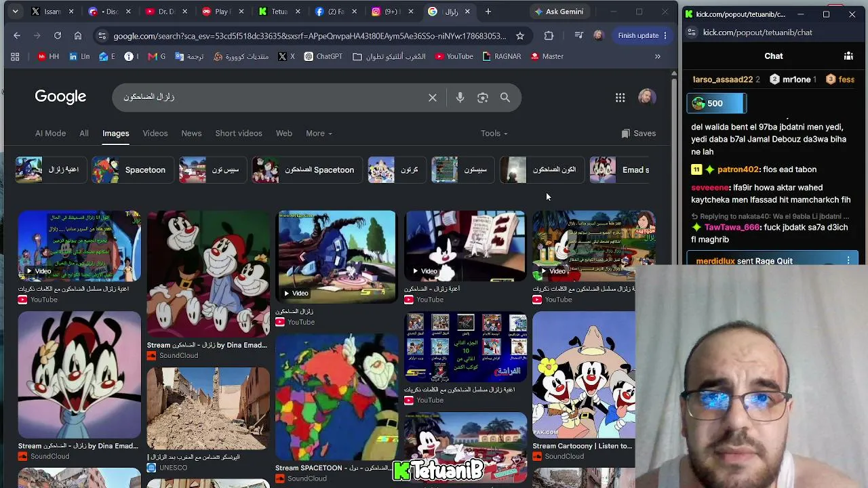Open options on the Rage Quit message
Image resolution: width=868 pixels, height=488 pixels.
pos(848,260)
